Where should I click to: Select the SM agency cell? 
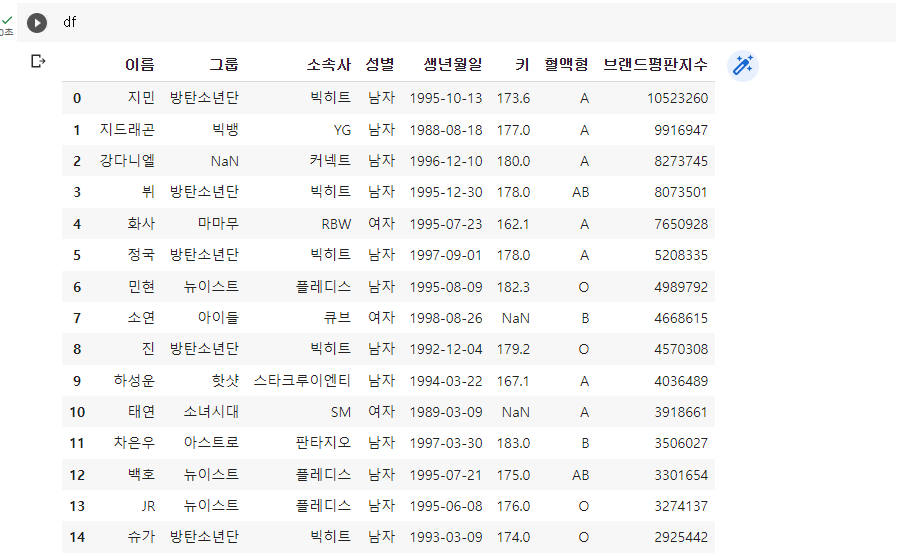point(341,412)
